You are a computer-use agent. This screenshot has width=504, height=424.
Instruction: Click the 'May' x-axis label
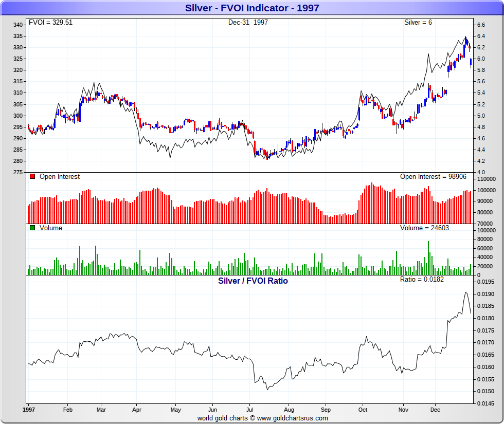coord(176,410)
